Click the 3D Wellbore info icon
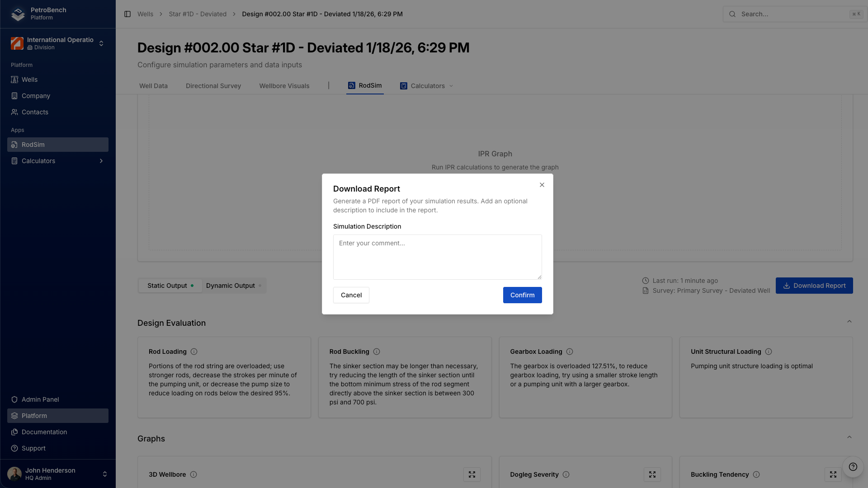The height and width of the screenshot is (488, 868). 193,474
